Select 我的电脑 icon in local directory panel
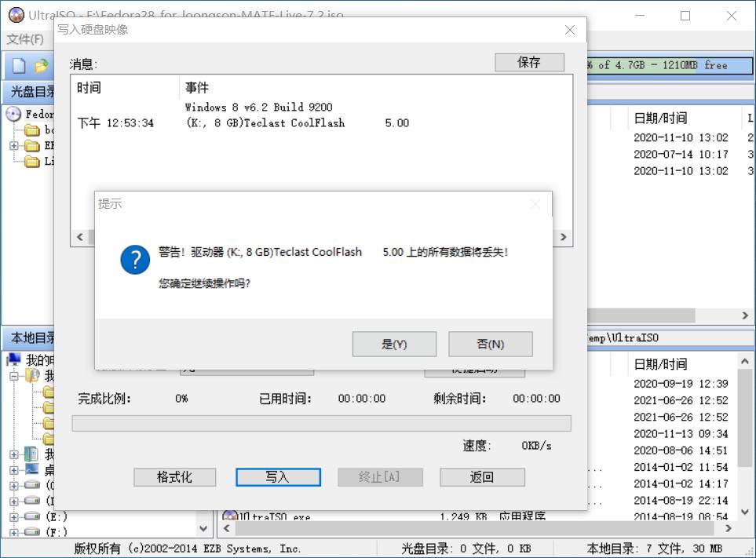Screen dimensions: 756x558 click(14, 359)
